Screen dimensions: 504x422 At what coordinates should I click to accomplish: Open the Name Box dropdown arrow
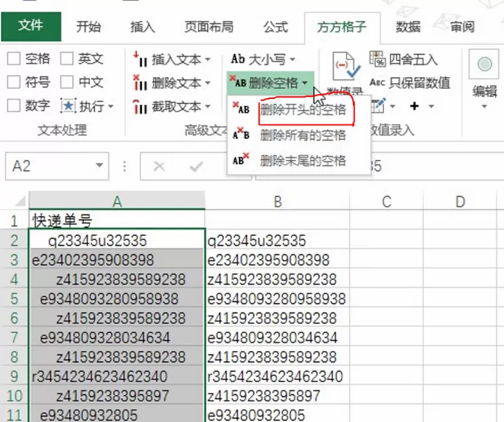pos(100,166)
